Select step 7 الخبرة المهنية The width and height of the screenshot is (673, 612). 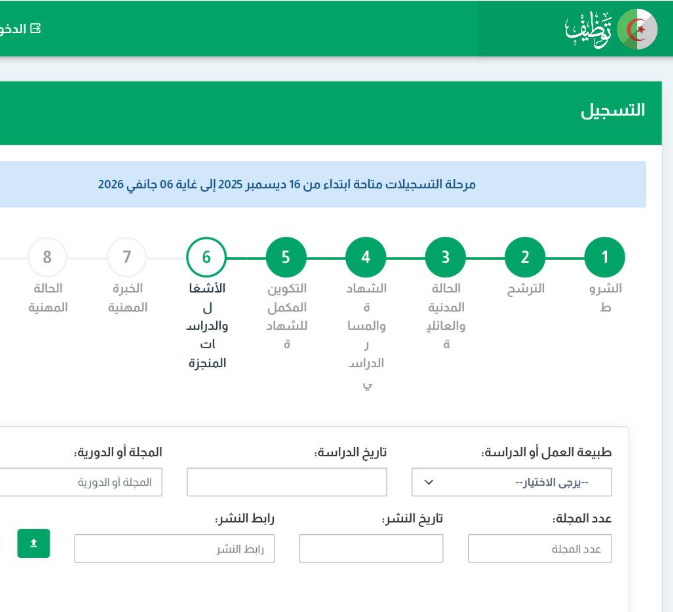pos(127,257)
